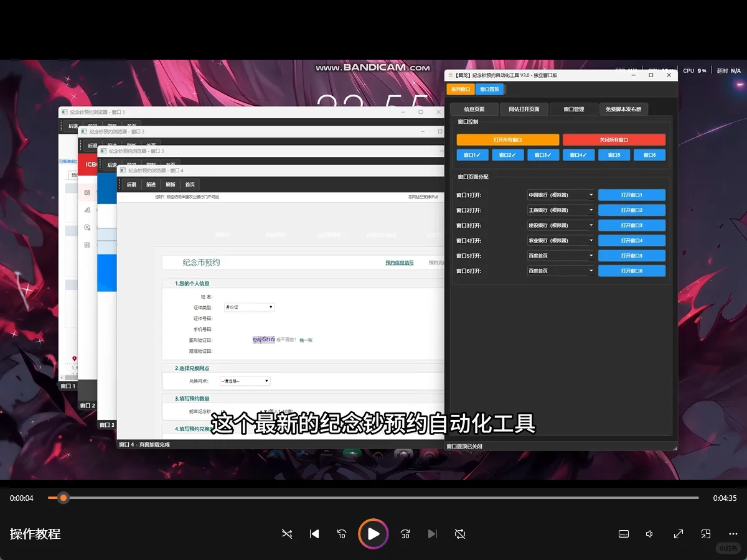747x560 pixels.
Task: Click 首页 in browser 窗口 4
Action: pyautogui.click(x=190, y=185)
